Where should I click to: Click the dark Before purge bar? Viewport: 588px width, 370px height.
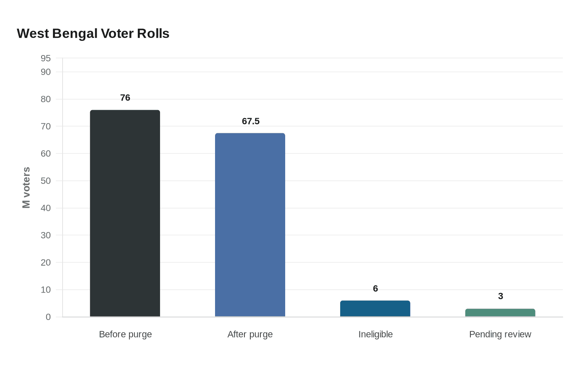(125, 213)
